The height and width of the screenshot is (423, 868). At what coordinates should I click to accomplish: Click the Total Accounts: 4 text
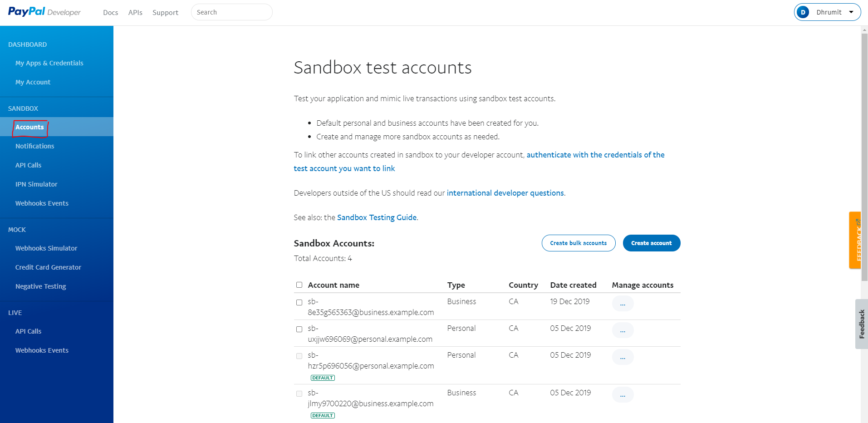[x=323, y=258]
